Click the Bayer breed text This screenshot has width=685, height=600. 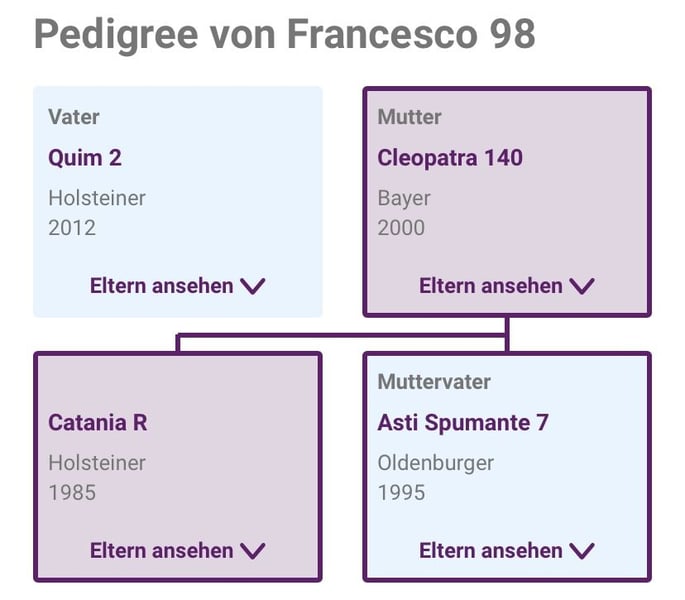point(404,198)
